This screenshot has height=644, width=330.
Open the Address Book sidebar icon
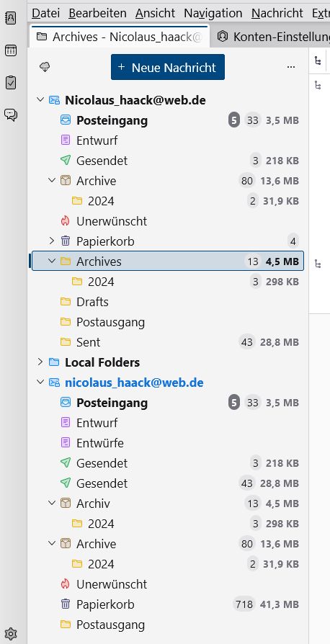pos(11,18)
